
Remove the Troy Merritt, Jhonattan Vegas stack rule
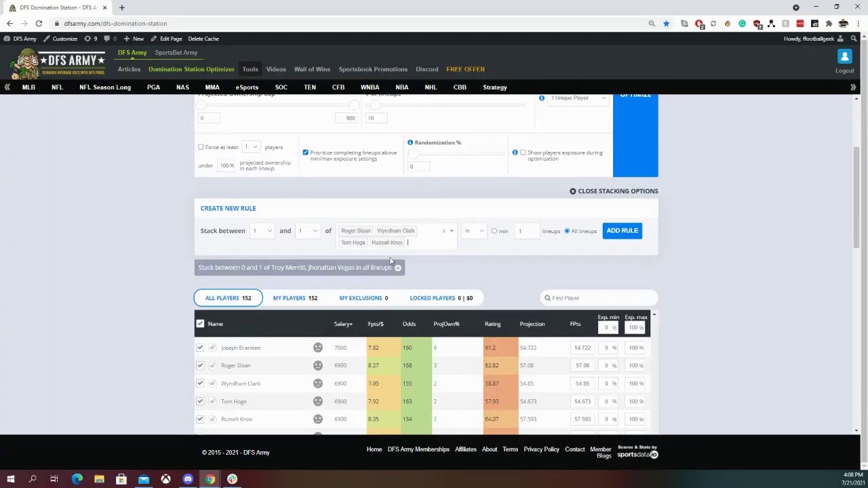pyautogui.click(x=398, y=268)
